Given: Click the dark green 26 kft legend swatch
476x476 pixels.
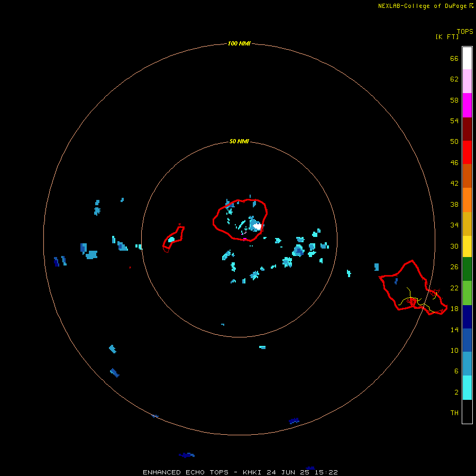Looking at the screenshot, I should click(x=467, y=269).
